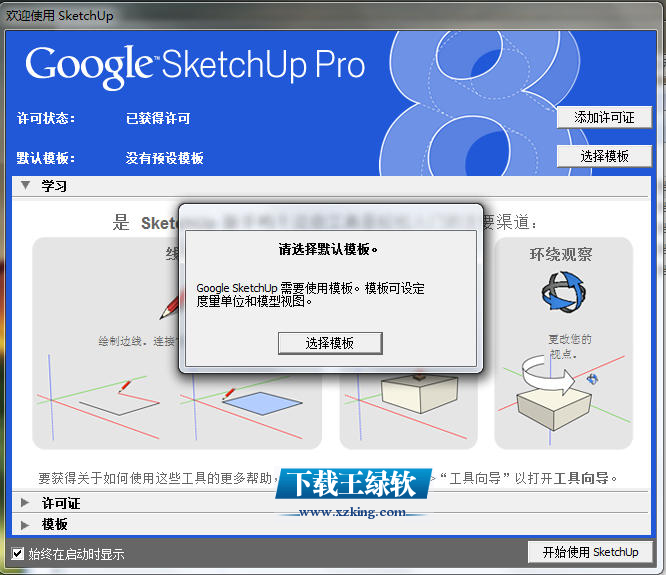This screenshot has width=666, height=575.
Task: Click 选择模板 button in the dialog
Action: 330,343
